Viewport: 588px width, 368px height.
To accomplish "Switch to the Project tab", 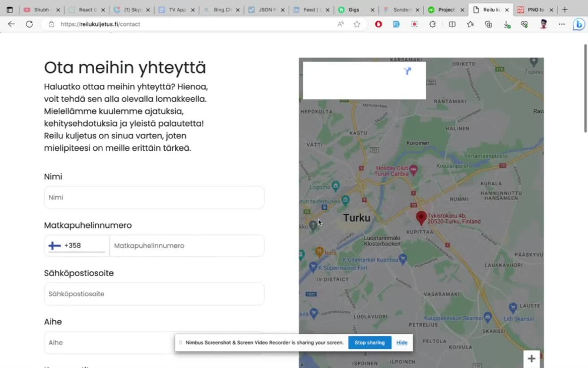I will [446, 10].
